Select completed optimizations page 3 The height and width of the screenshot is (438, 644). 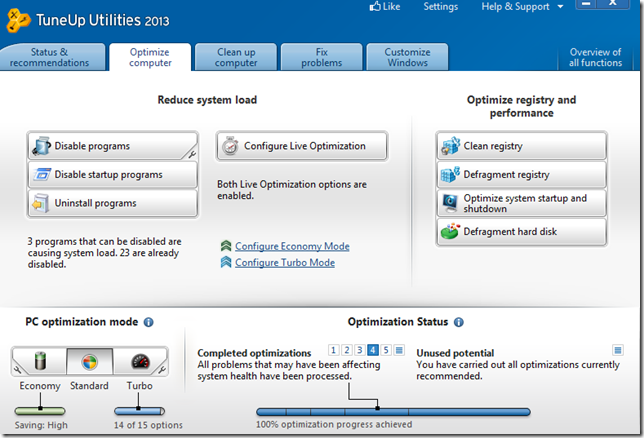coord(359,350)
